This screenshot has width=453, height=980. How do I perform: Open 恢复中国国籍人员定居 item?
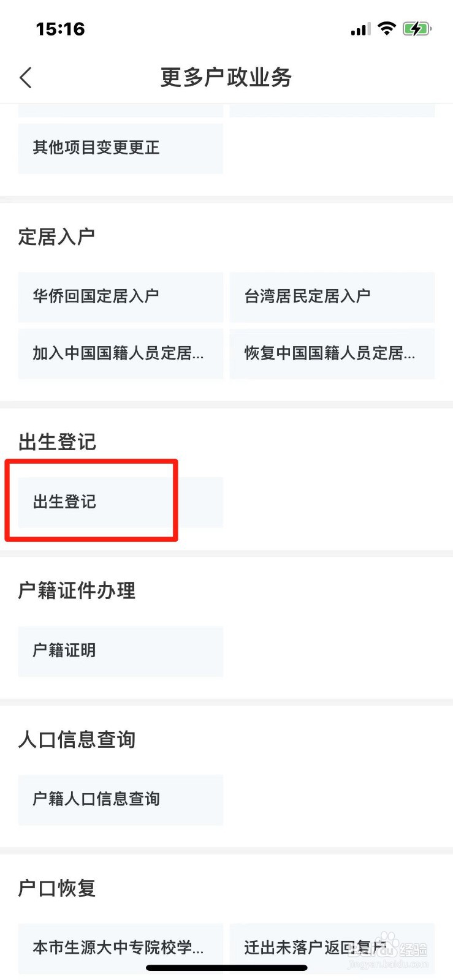332,353
